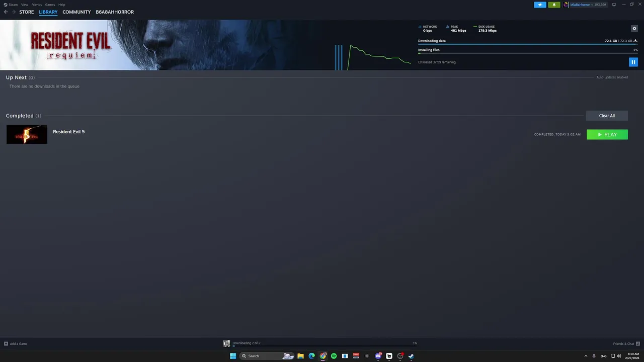Click the NETWORK 0 bps stat
The width and height of the screenshot is (644, 362).
428,29
